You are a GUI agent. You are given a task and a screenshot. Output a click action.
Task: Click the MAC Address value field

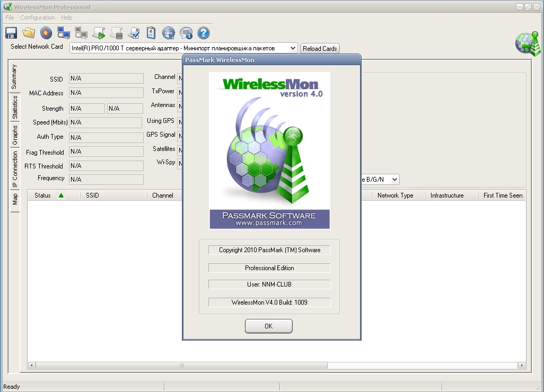point(106,93)
